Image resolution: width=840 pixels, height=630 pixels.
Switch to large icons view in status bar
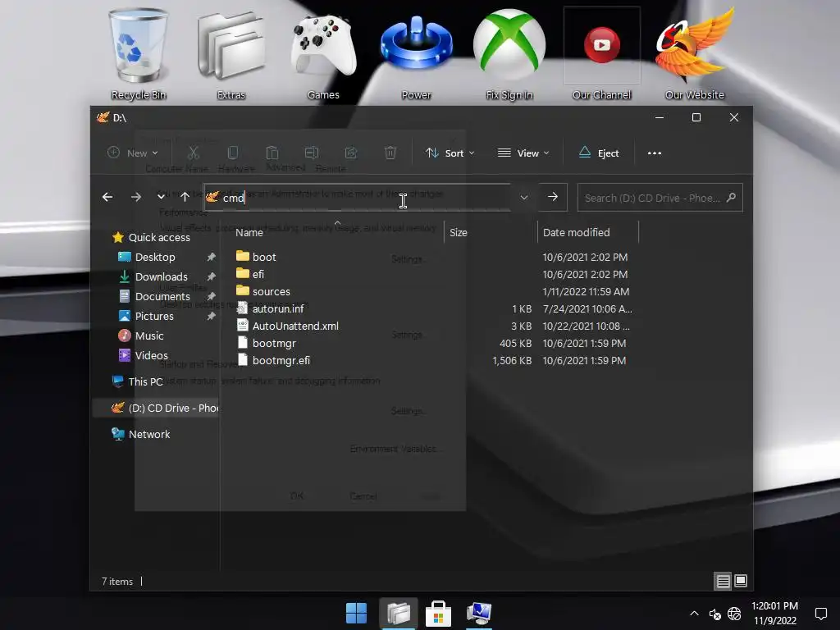point(741,581)
